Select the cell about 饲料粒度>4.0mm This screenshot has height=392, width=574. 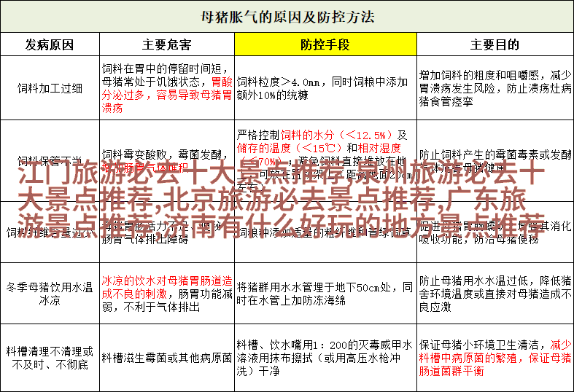325,88
